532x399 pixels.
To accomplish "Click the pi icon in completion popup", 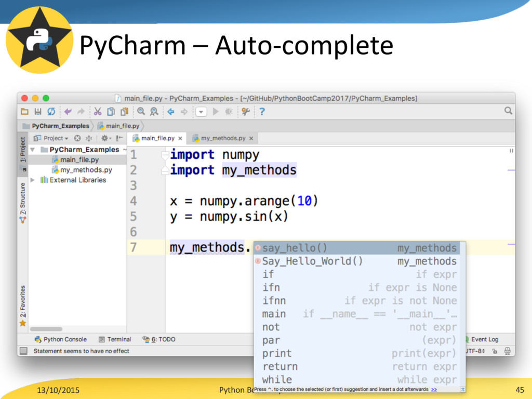I will click(x=462, y=390).
